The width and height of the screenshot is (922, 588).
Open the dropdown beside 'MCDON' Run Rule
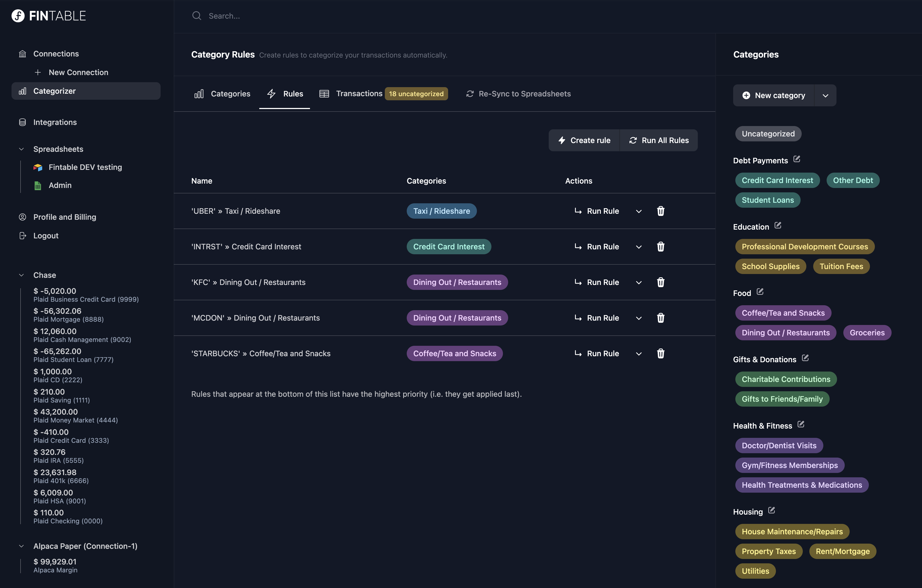point(638,318)
